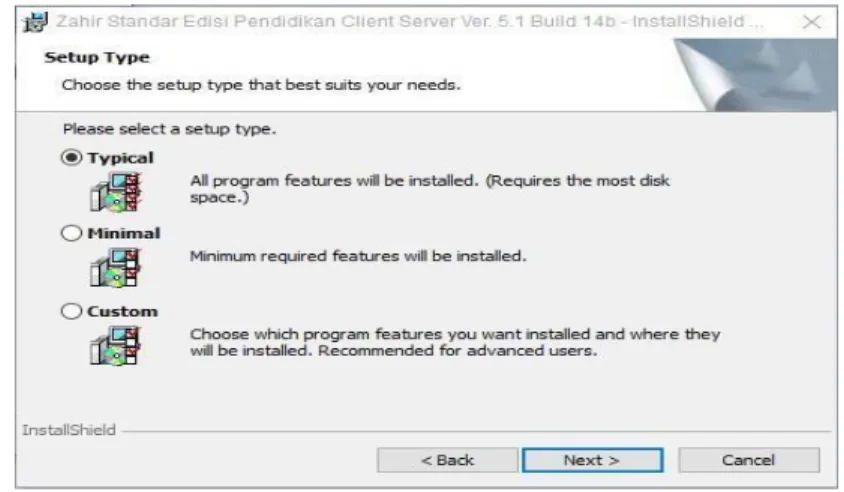Screen dimensions: 844x492
Task: Close the InstallShield wizard window
Action: [x=811, y=22]
